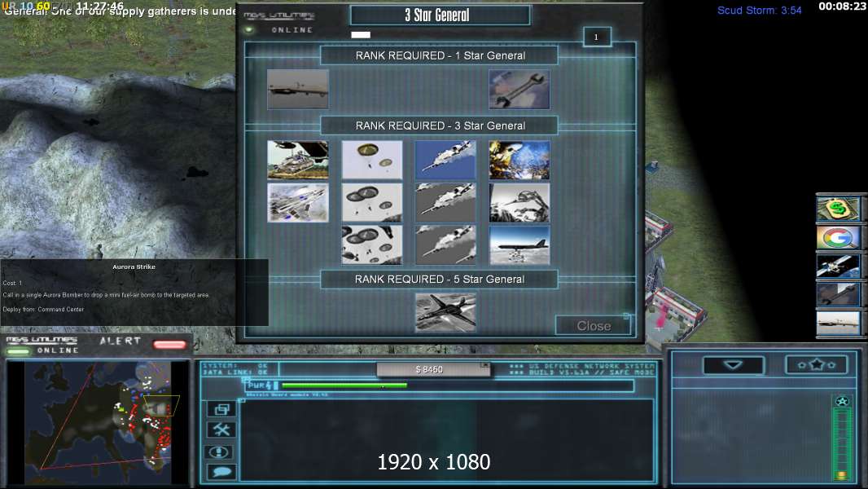
Task: Activate the Spy Drone button in the right side shortcut bar
Action: [x=838, y=324]
